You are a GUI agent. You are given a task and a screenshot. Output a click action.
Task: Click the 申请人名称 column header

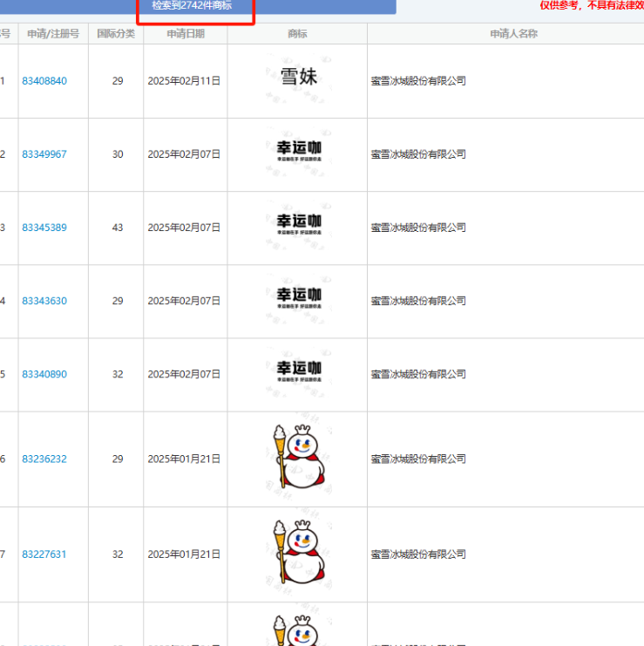tap(514, 34)
